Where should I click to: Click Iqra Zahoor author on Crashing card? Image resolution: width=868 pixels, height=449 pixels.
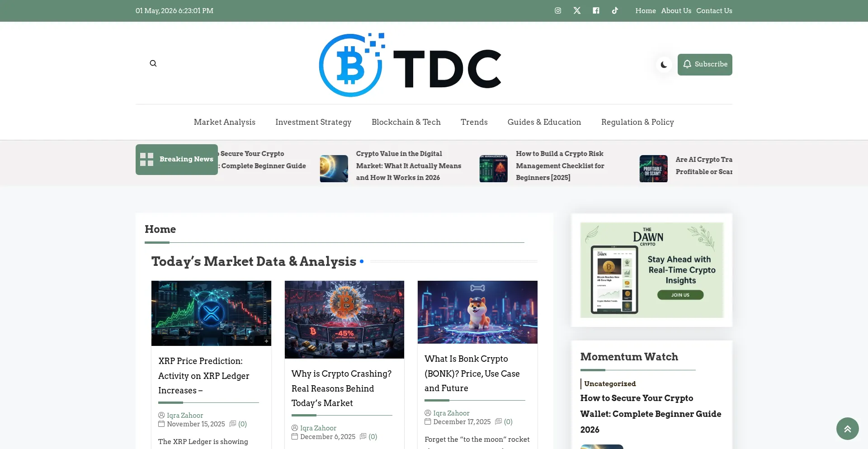point(318,428)
